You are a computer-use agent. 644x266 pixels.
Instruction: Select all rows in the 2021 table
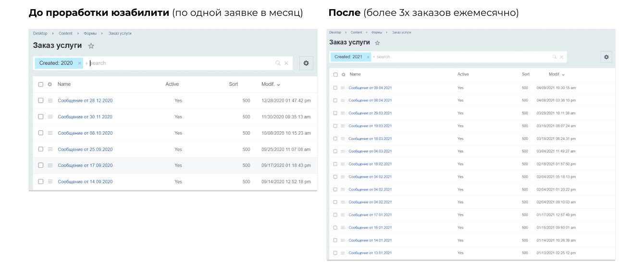[x=335, y=75]
